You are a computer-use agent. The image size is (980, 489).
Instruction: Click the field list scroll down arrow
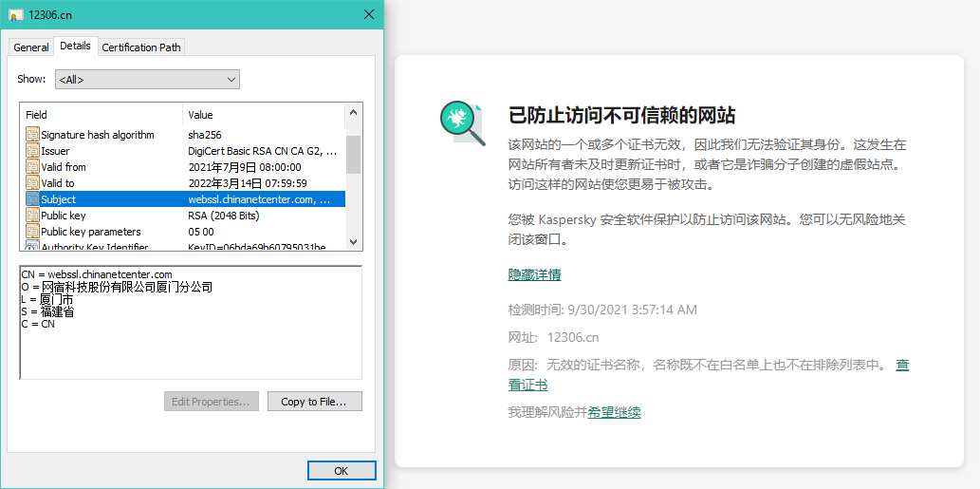(353, 242)
